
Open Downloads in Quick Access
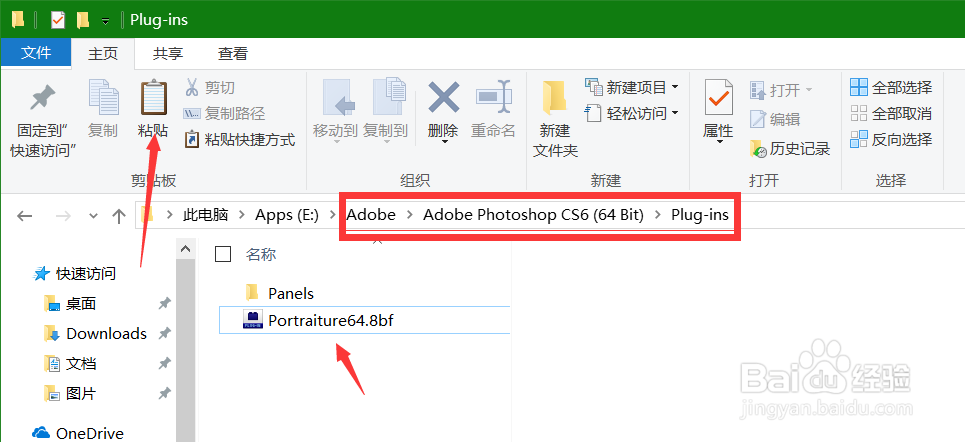tap(106, 334)
